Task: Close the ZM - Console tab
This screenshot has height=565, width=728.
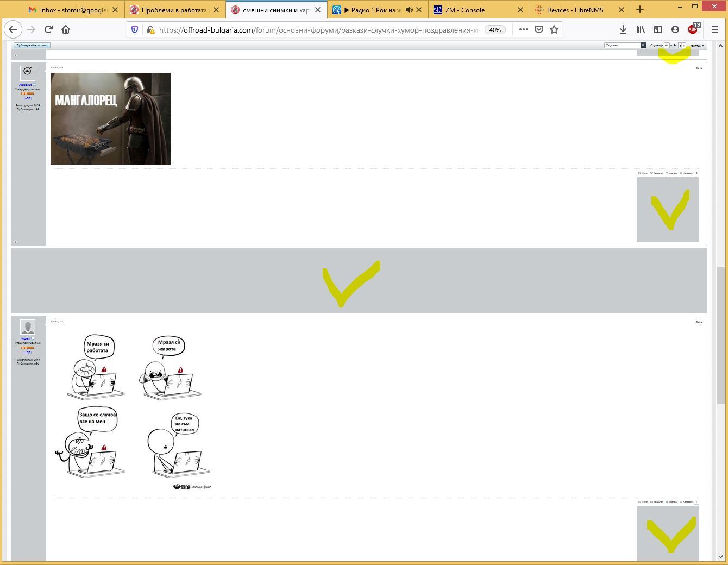Action: pyautogui.click(x=520, y=10)
